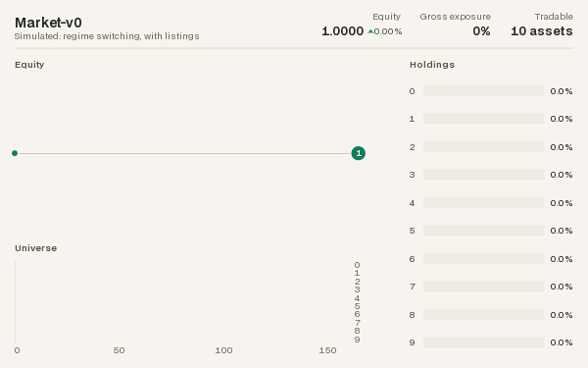Click the holdings bar for asset 2

[x=483, y=147]
